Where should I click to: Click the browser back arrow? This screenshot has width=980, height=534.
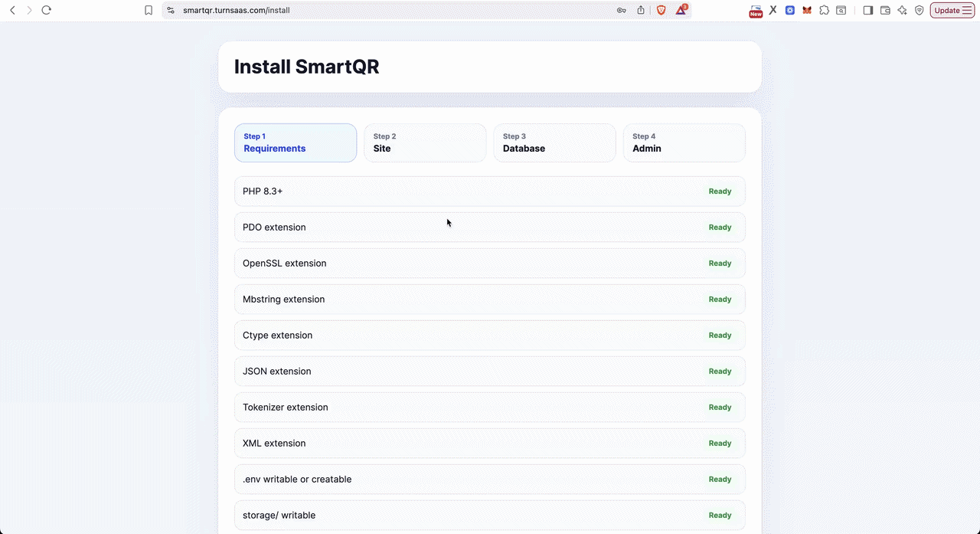12,10
